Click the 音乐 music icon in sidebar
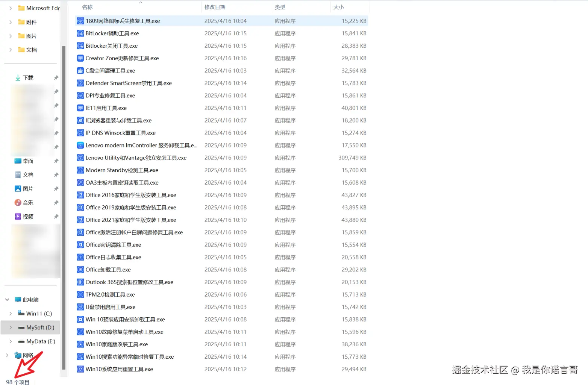The height and width of the screenshot is (385, 588). (18, 203)
